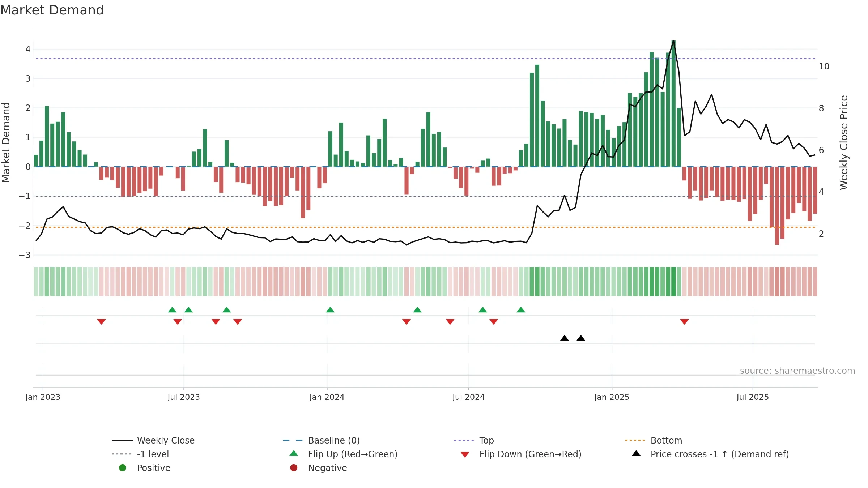868x488 pixels.
Task: Click the green Positive circle in legend
Action: tap(123, 468)
